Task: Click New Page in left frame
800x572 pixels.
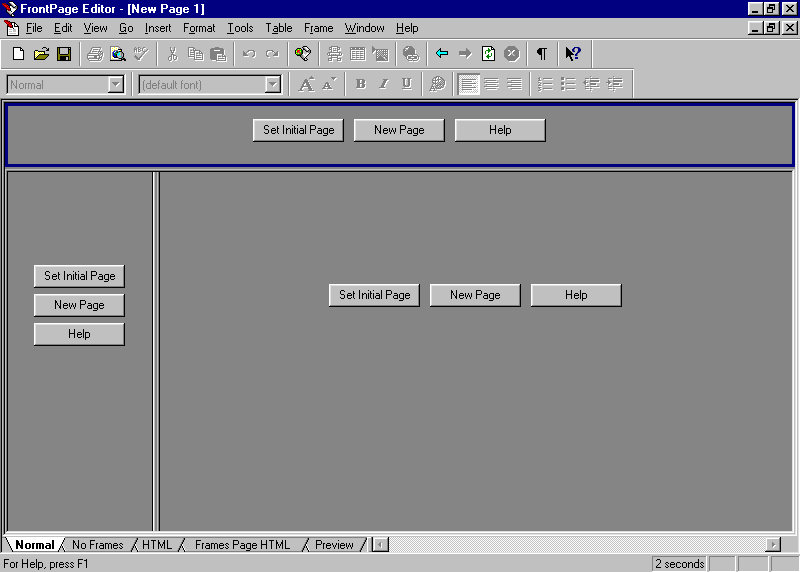Action: pyautogui.click(x=79, y=305)
